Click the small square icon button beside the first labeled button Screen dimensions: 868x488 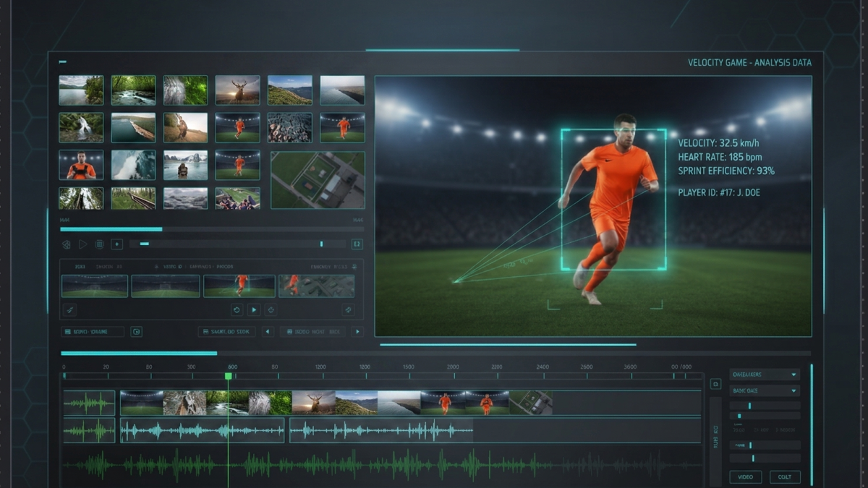pos(136,332)
